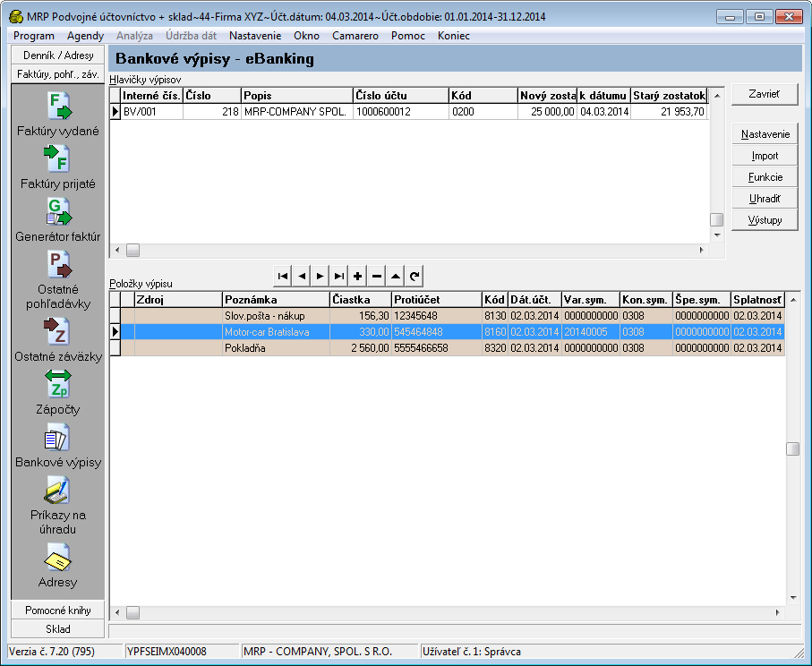Open Faktúry vydané icon
The height and width of the screenshot is (666, 812).
pyautogui.click(x=58, y=106)
